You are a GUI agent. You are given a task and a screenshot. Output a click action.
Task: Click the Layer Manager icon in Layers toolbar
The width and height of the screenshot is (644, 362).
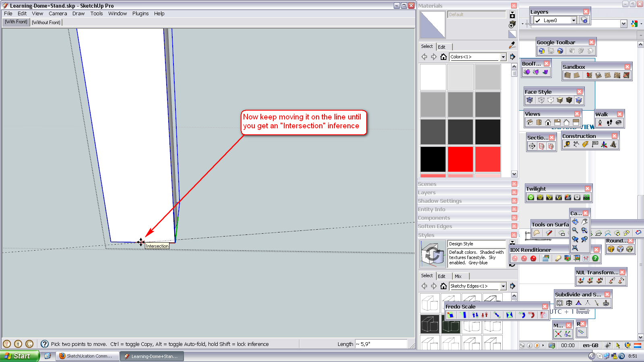(584, 20)
